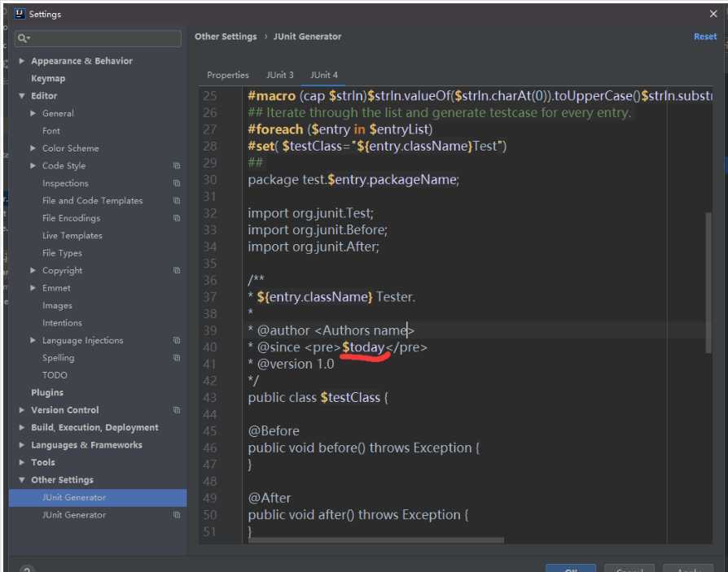Viewport: 728px width, 572px height.
Task: Expand the Version Control arrow
Action: click(22, 410)
